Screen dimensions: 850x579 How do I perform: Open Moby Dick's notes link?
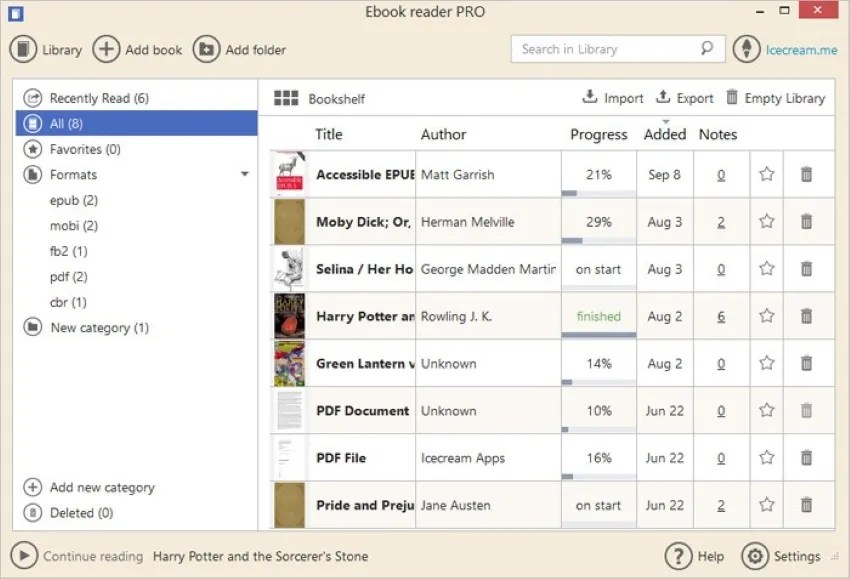click(x=720, y=221)
